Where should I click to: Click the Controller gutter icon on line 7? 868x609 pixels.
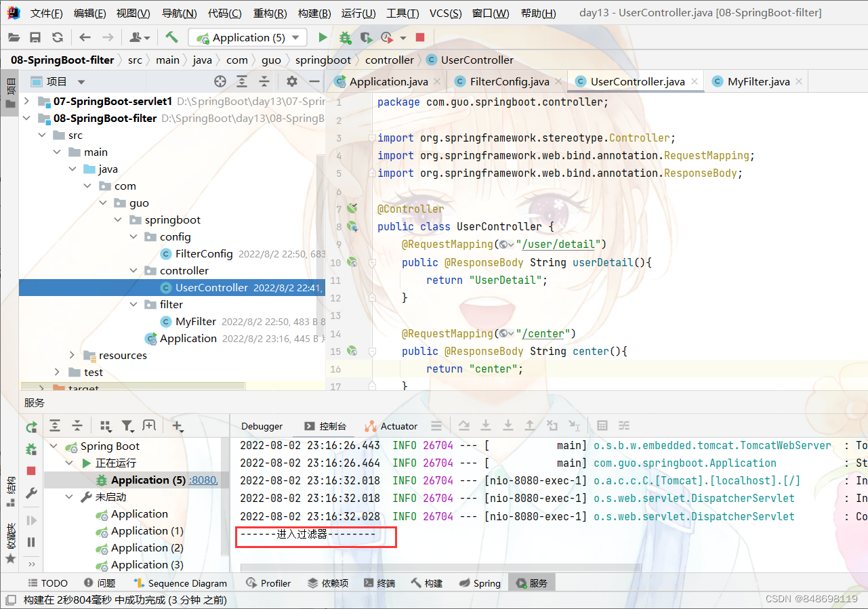352,209
